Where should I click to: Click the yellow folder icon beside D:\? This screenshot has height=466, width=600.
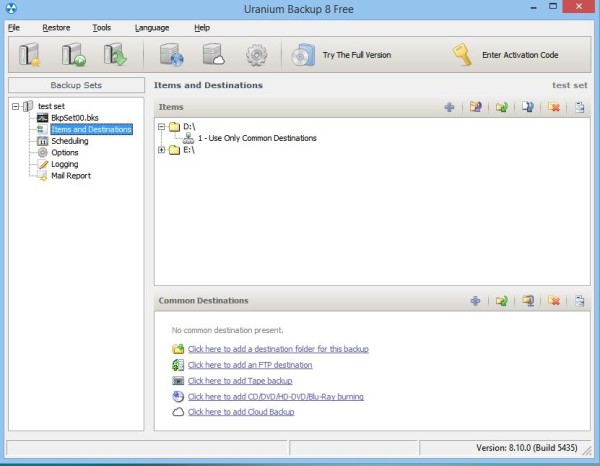(x=174, y=127)
